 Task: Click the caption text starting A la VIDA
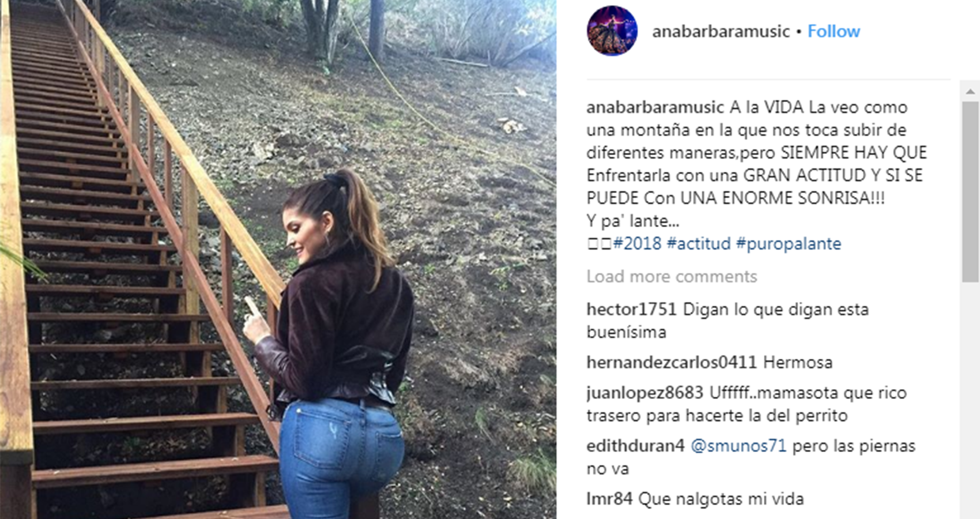(756, 164)
